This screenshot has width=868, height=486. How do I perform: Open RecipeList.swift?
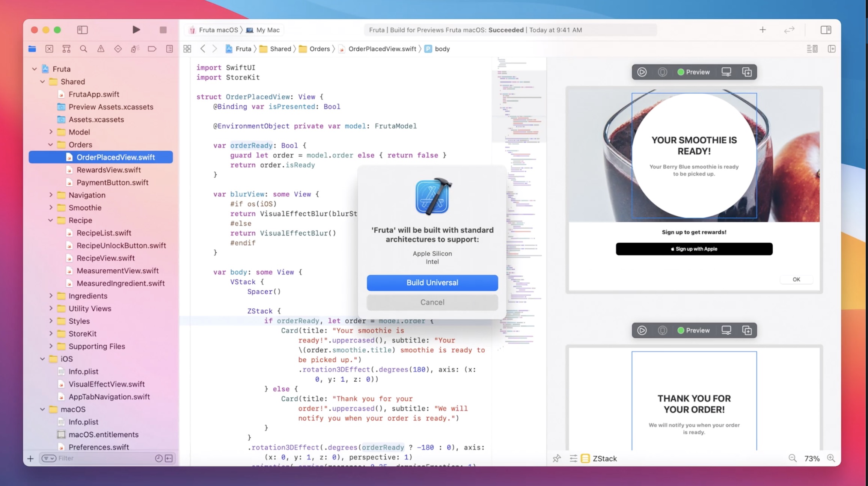coord(101,233)
